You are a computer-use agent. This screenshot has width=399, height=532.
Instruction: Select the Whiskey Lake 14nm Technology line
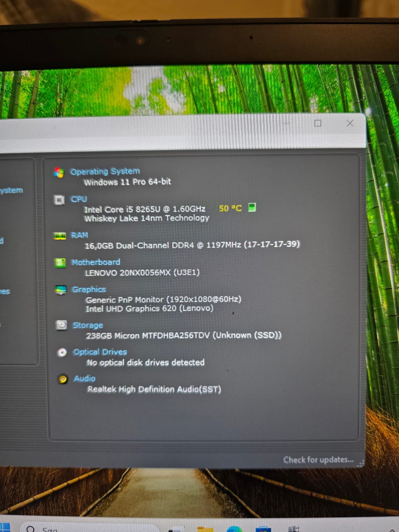coord(147,218)
